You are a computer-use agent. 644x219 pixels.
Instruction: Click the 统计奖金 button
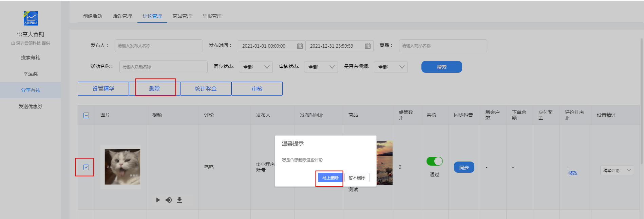tap(206, 89)
